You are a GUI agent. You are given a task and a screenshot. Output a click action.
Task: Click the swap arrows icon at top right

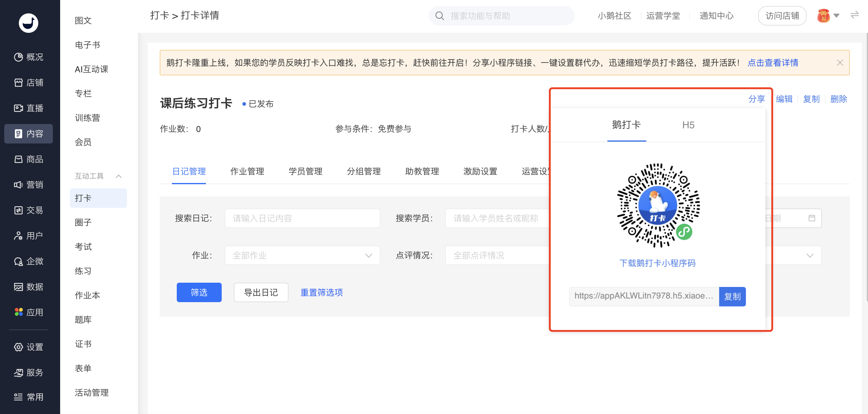[x=854, y=15]
